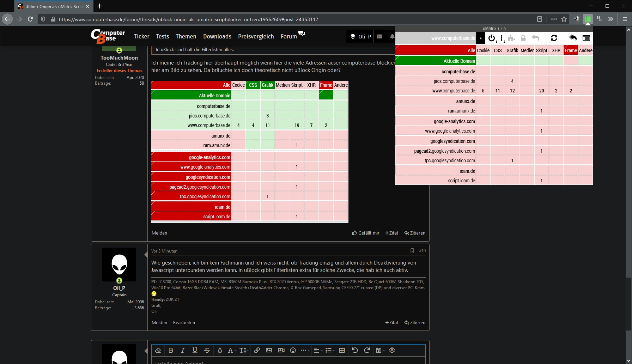The height and width of the screenshot is (364, 632).
Task: Open the Ticker menu item
Action: click(x=141, y=36)
